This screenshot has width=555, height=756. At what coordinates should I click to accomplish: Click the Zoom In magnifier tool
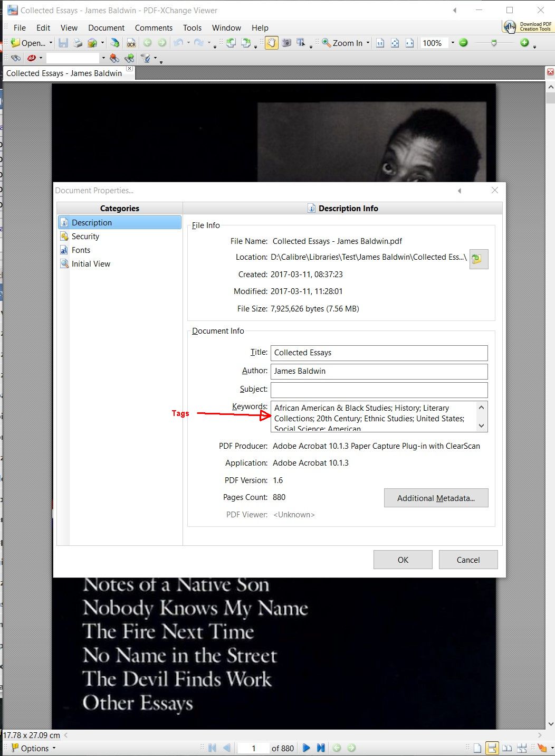coord(342,43)
